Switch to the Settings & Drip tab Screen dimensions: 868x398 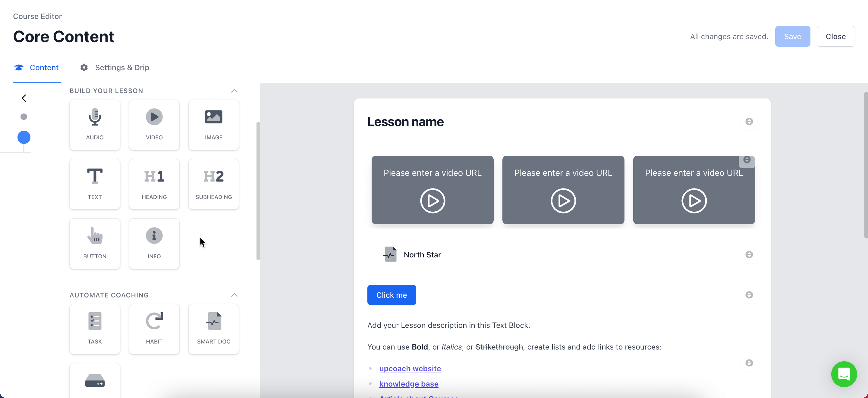(114, 67)
